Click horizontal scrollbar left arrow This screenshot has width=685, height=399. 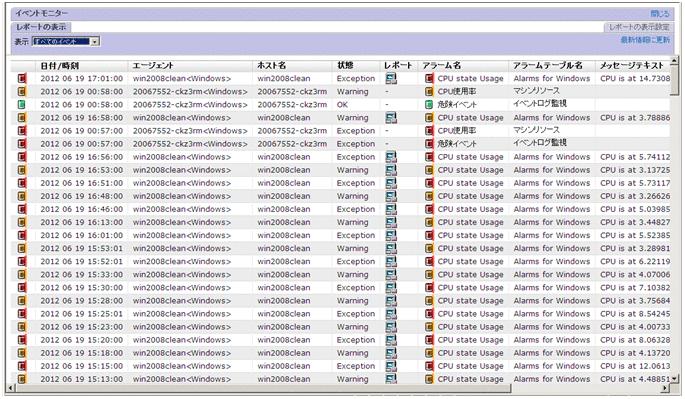pos(11,388)
